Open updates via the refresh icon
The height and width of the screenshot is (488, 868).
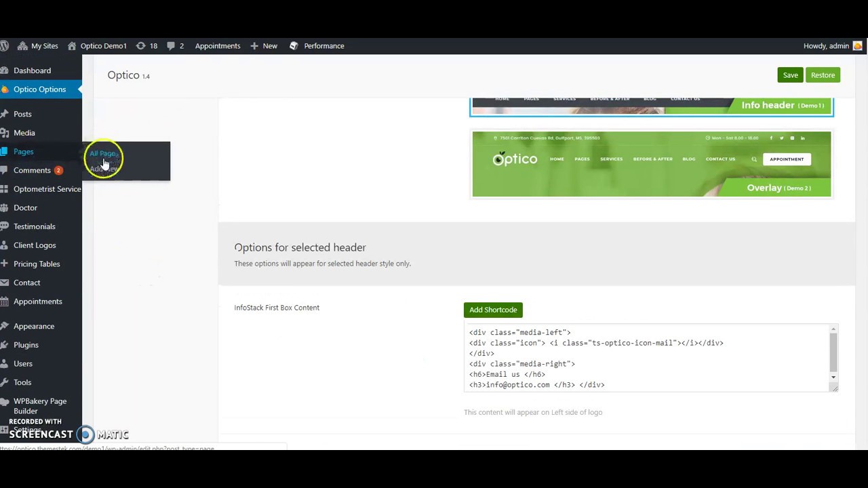click(140, 45)
